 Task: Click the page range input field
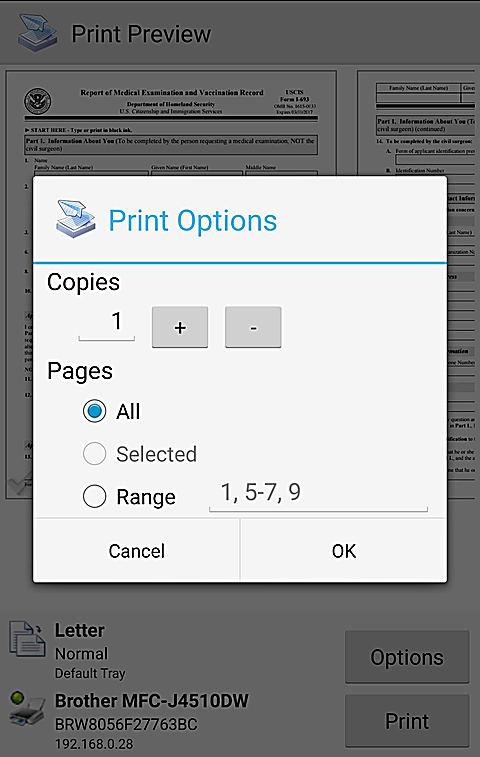(x=318, y=494)
